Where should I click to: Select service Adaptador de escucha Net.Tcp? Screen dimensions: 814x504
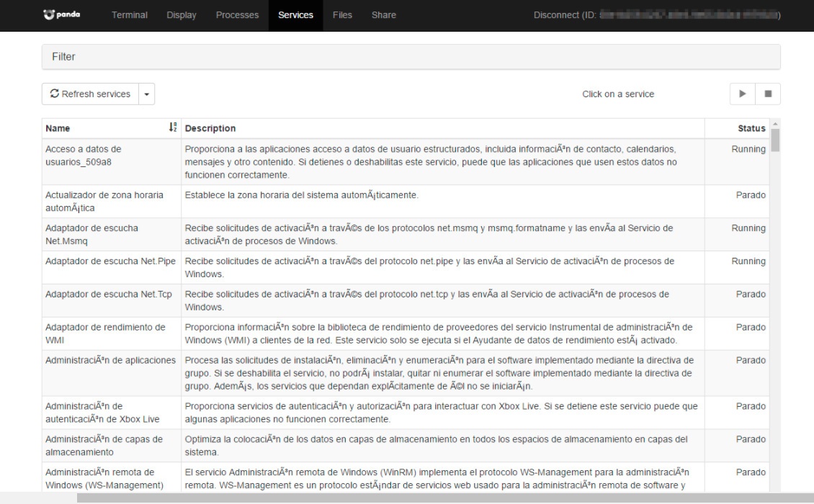coord(108,294)
